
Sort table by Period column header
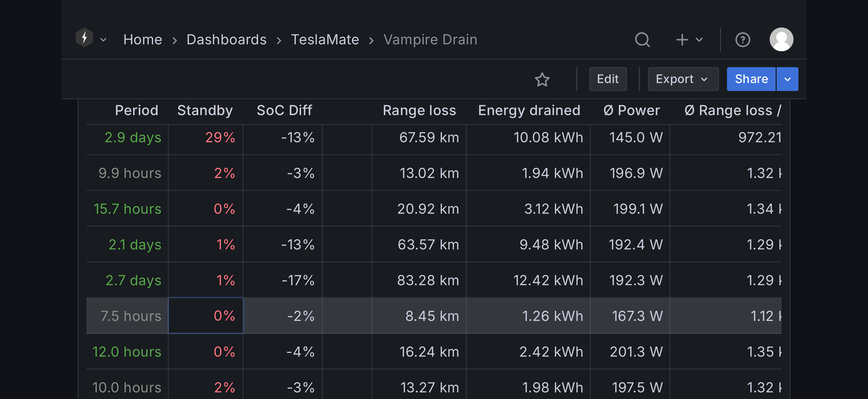pyautogui.click(x=136, y=111)
